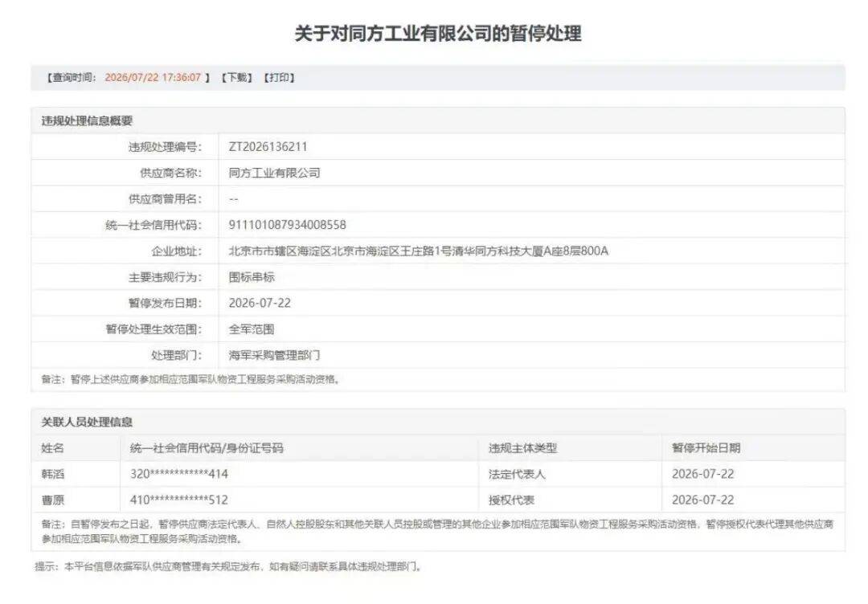Click the label 企业地址:
This screenshot has width=868, height=604.
(x=177, y=251)
